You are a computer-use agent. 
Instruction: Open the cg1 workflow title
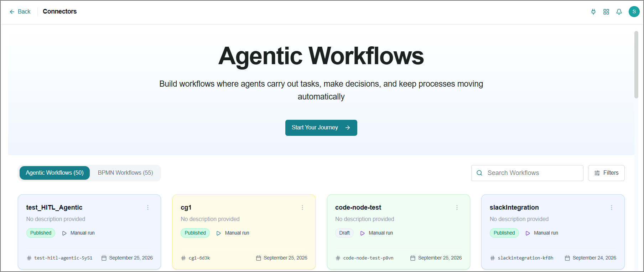pos(186,207)
